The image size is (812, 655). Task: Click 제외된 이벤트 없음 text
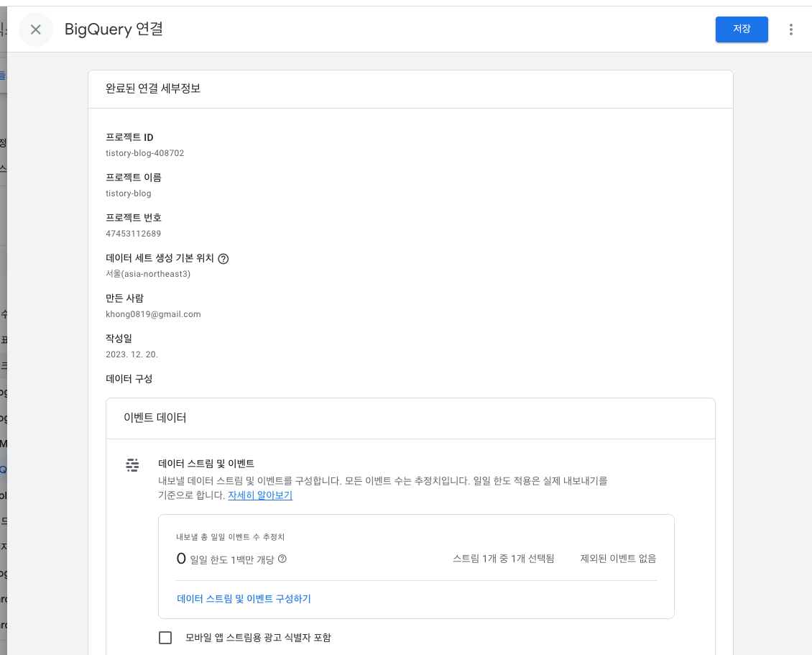pos(618,559)
